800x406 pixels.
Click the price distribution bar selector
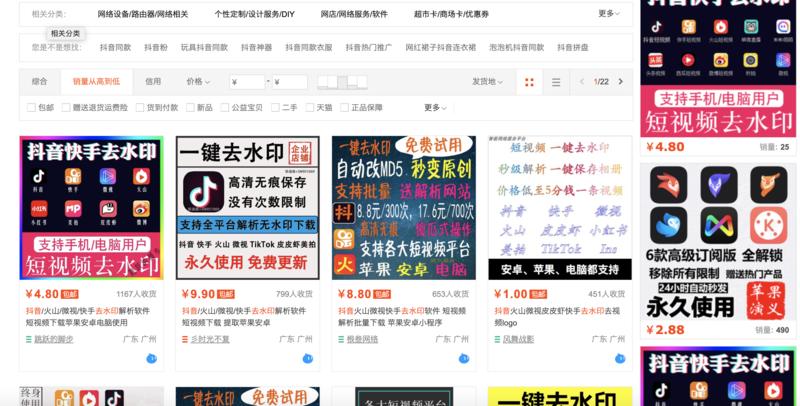tap(342, 82)
